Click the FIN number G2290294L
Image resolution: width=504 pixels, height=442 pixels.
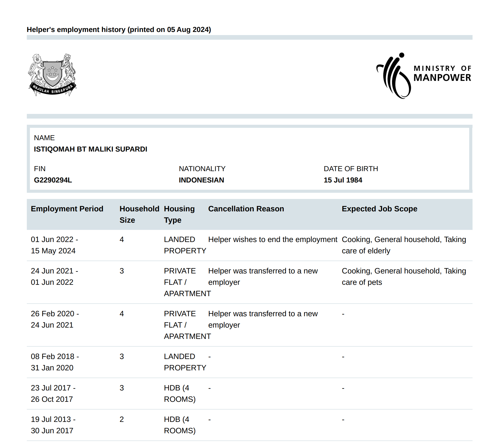tap(53, 180)
